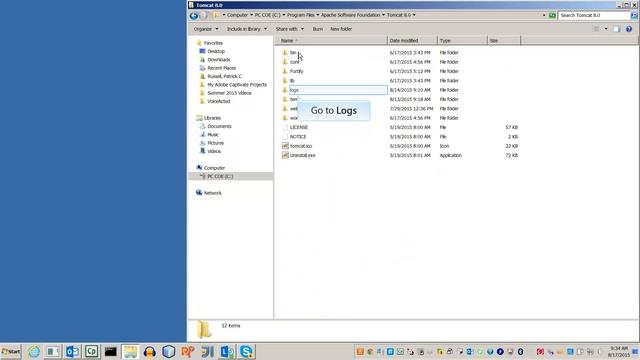This screenshot has height=360, width=640.
Task: Open Explorer Help question mark icon
Action: (629, 29)
